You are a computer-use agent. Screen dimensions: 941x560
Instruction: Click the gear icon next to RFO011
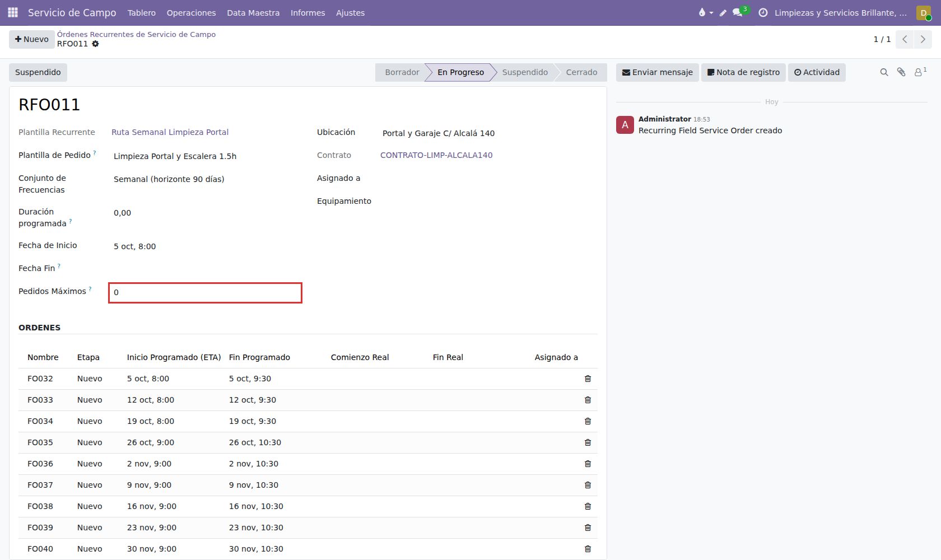pos(96,44)
